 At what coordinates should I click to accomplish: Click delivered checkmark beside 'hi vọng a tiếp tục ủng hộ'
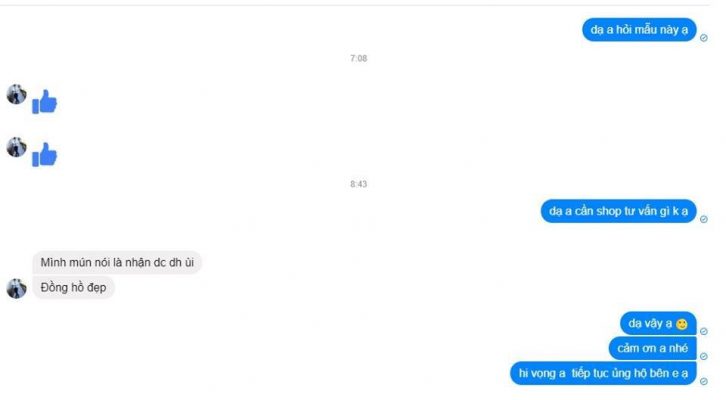tap(704, 381)
